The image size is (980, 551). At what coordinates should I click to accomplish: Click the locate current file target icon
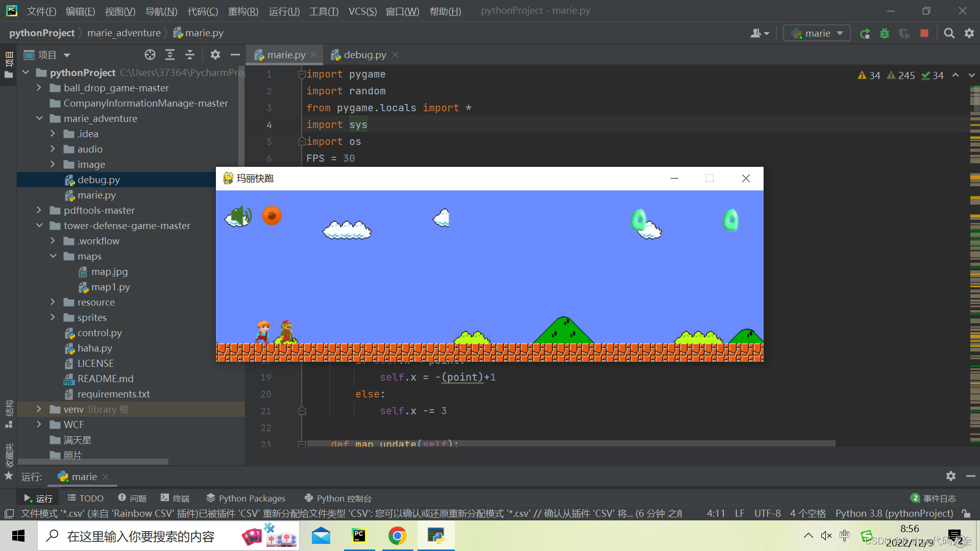150,55
